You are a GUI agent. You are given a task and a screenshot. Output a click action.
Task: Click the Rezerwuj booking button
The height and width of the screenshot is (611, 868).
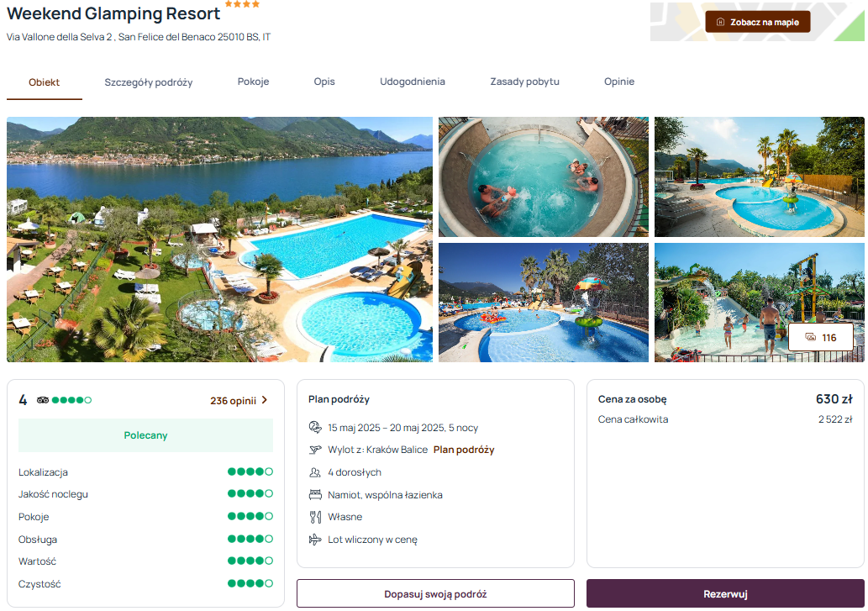click(x=725, y=593)
